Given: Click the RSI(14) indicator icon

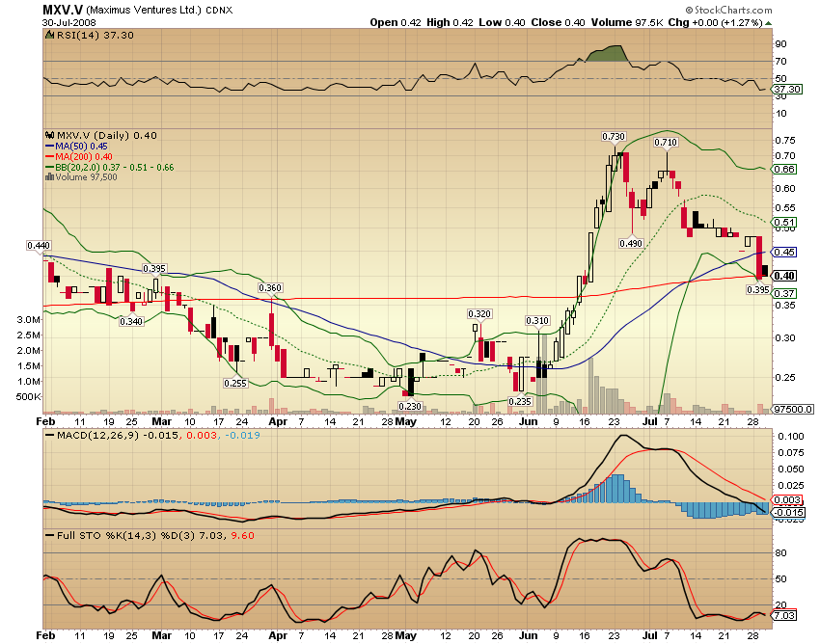Looking at the screenshot, I should (49, 35).
